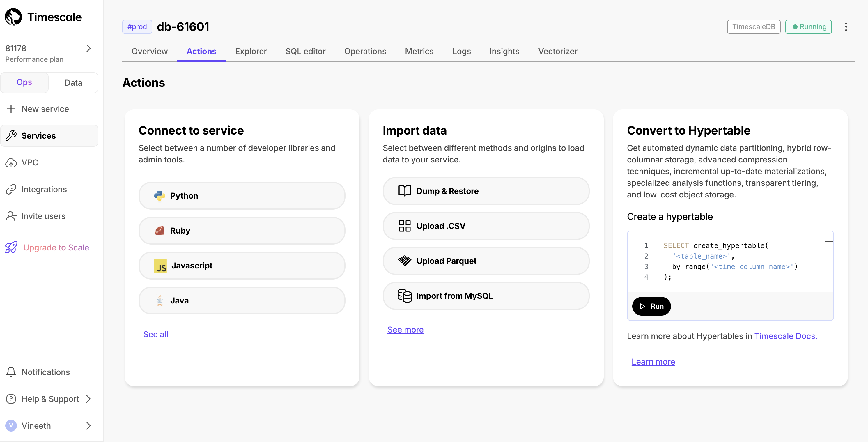Image resolution: width=868 pixels, height=442 pixels.
Task: Click Vineeth's avatar icon
Action: (11, 425)
